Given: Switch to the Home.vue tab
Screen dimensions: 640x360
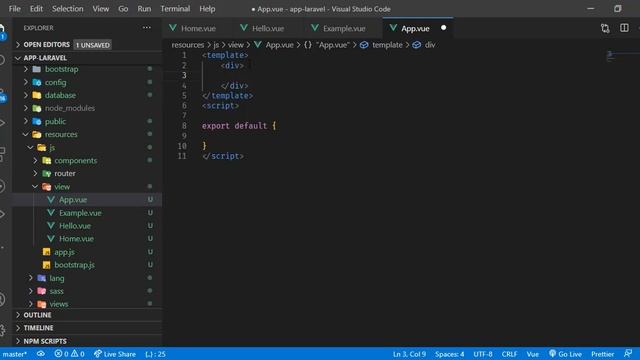Looking at the screenshot, I should point(198,28).
